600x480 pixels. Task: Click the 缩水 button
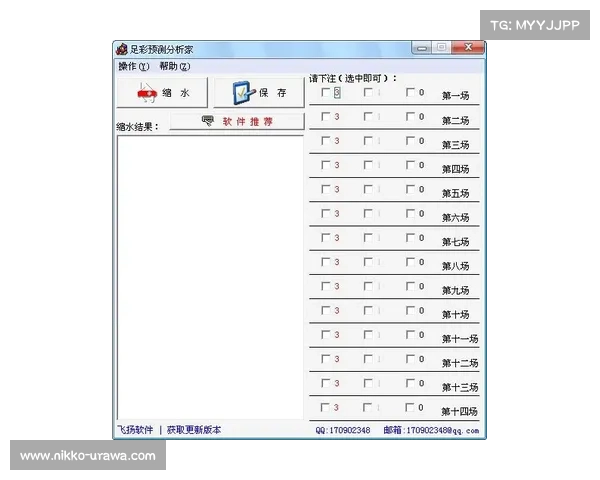pos(162,93)
